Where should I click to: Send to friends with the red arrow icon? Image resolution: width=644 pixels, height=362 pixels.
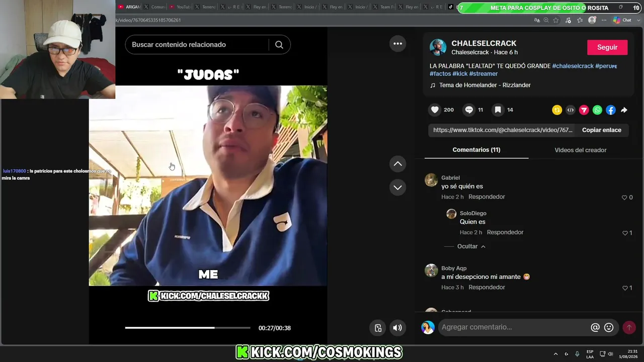[584, 110]
